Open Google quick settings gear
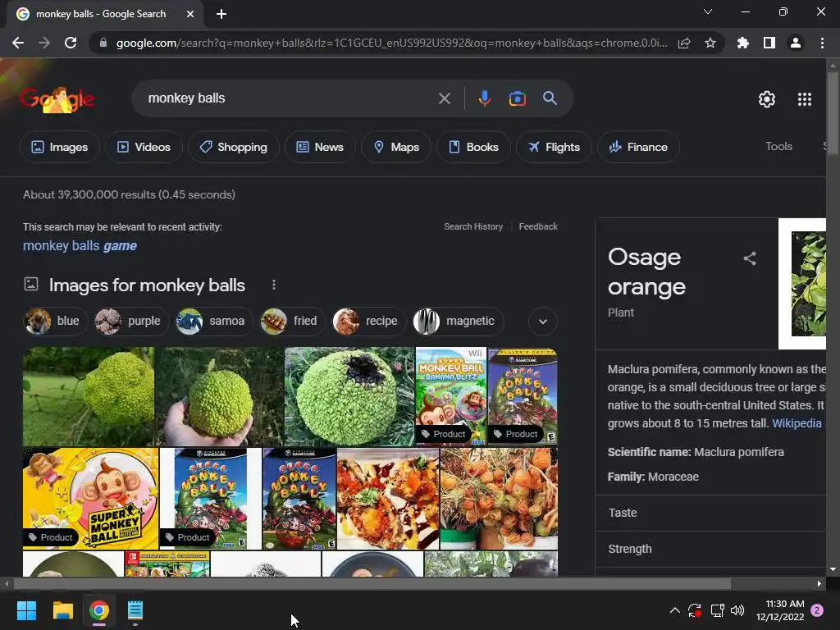This screenshot has height=630, width=840. [767, 99]
